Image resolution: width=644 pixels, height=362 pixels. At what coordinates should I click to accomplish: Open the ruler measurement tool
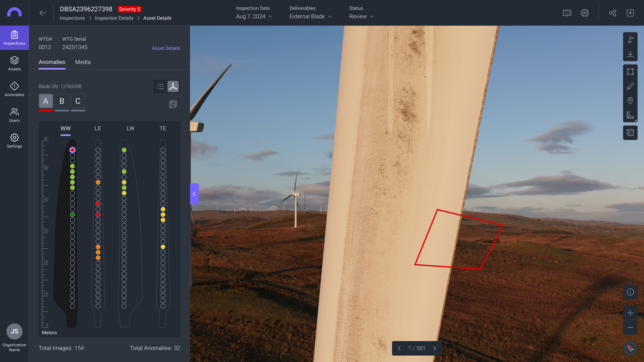pos(630,115)
